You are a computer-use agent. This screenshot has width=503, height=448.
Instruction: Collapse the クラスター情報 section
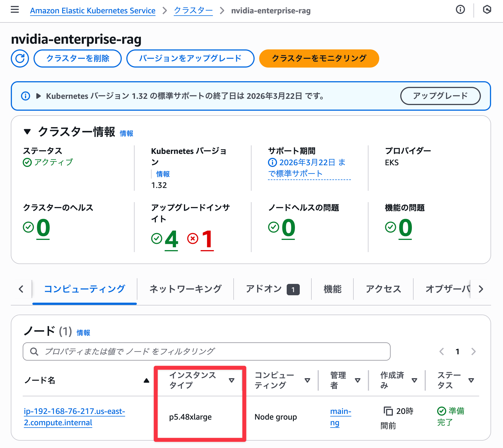pyautogui.click(x=28, y=131)
